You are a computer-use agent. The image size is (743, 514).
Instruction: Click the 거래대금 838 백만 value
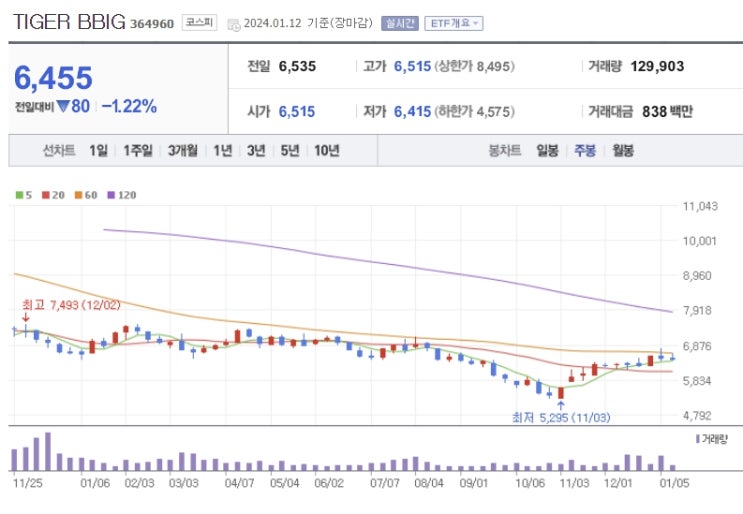coord(667,112)
